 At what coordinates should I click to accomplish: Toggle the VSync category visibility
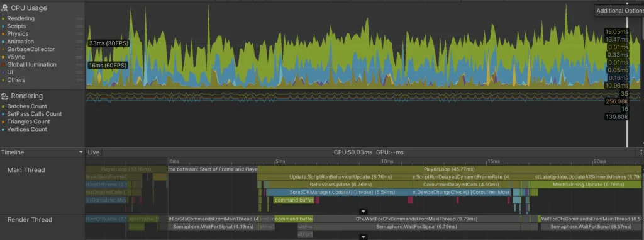point(3,57)
